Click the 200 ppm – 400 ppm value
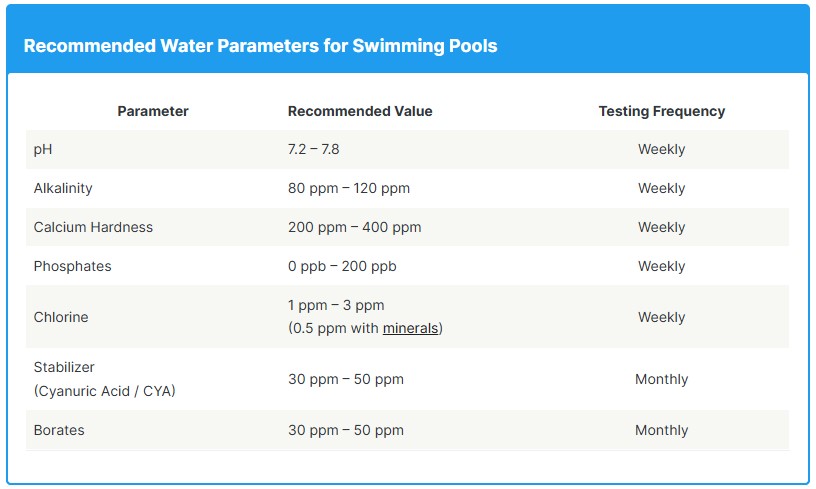 click(354, 227)
